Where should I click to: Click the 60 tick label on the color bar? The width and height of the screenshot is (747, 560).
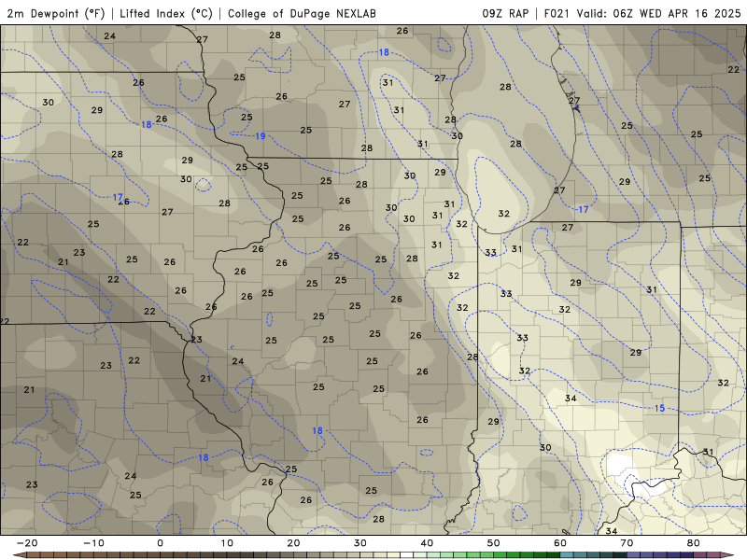[x=560, y=543]
